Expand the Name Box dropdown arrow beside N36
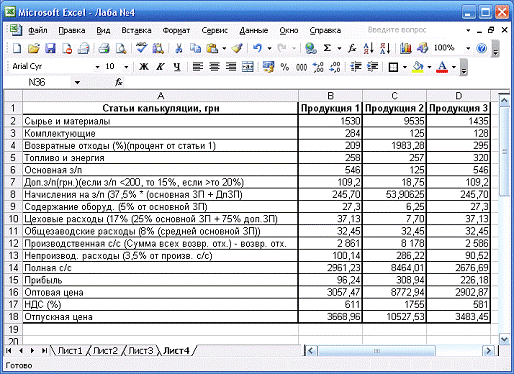This screenshot has width=514, height=374. (x=77, y=82)
